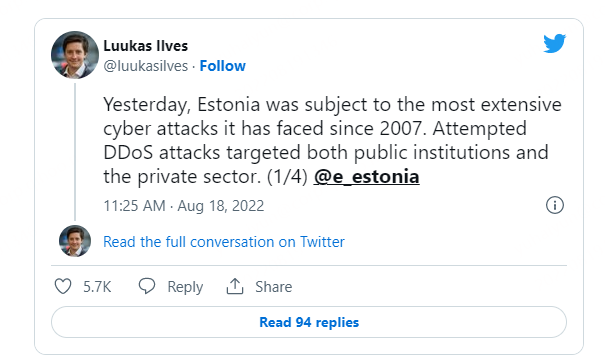Click the "DDoS attacks targeted" line of the tweet
This screenshot has height=364, width=605.
click(326, 152)
